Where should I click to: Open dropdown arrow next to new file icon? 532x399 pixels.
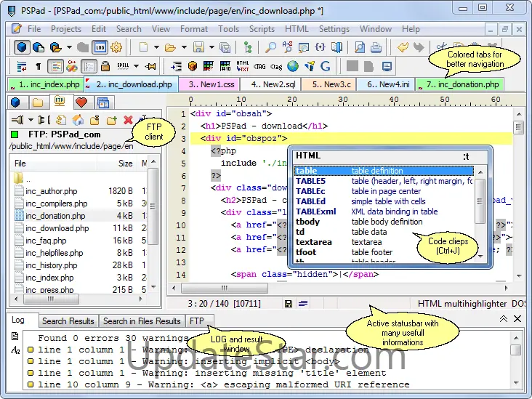156,47
